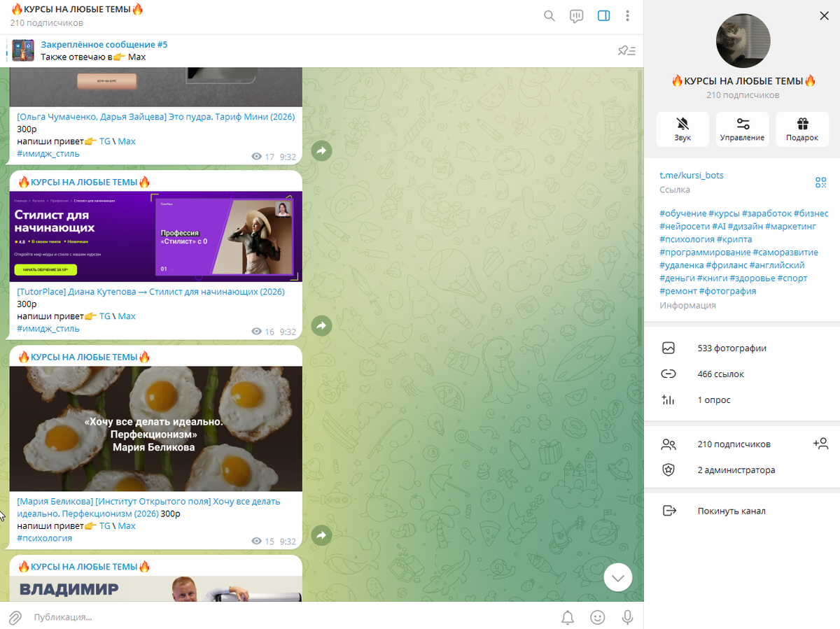This screenshot has height=629, width=840.
Task: Open the #крипта hashtag
Action: pyautogui.click(x=735, y=239)
